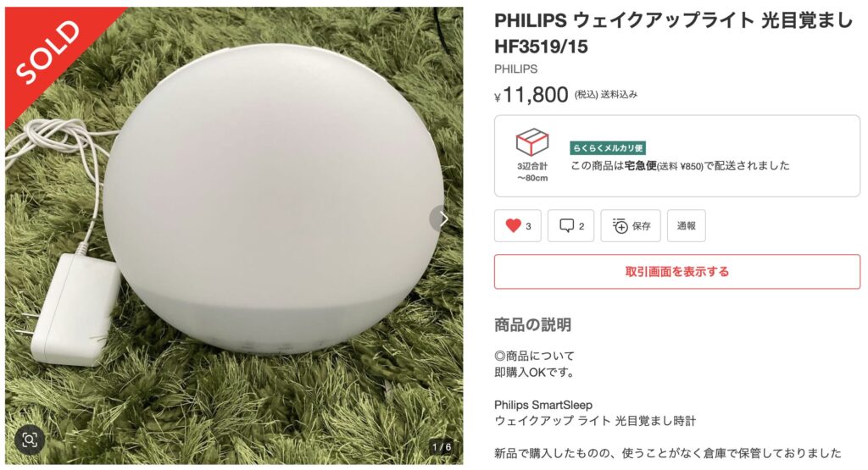This screenshot has width=868, height=470.
Task: Open comments via speech bubble icon
Action: [566, 225]
